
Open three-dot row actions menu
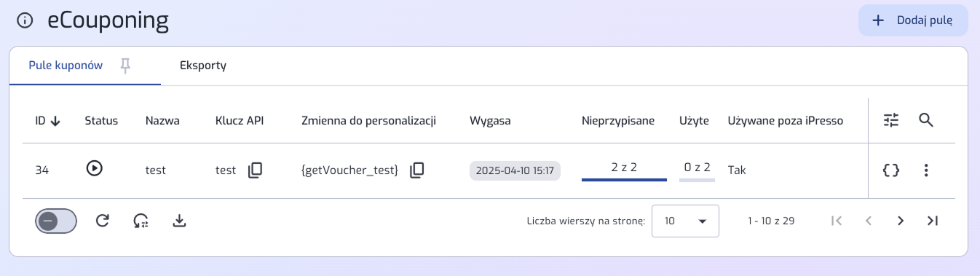pyautogui.click(x=926, y=170)
